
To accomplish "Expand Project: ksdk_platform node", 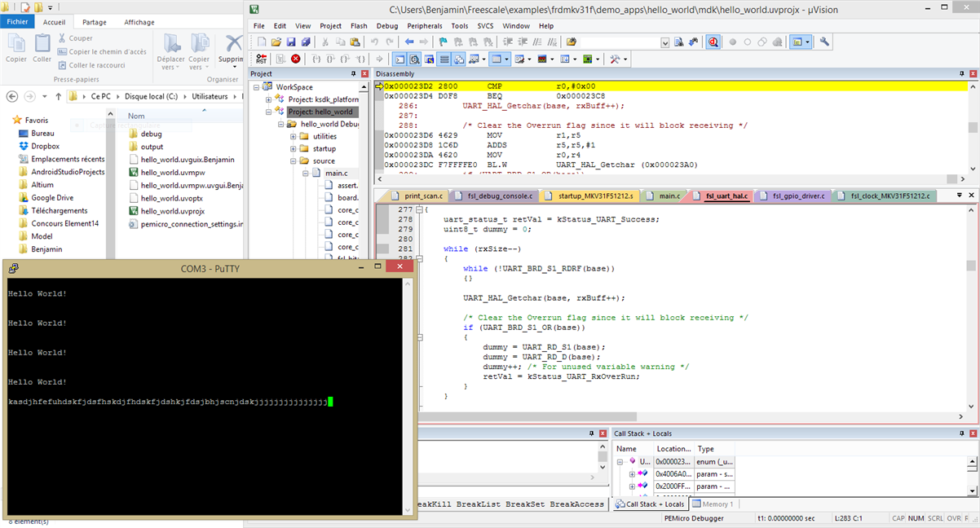I will tap(269, 99).
